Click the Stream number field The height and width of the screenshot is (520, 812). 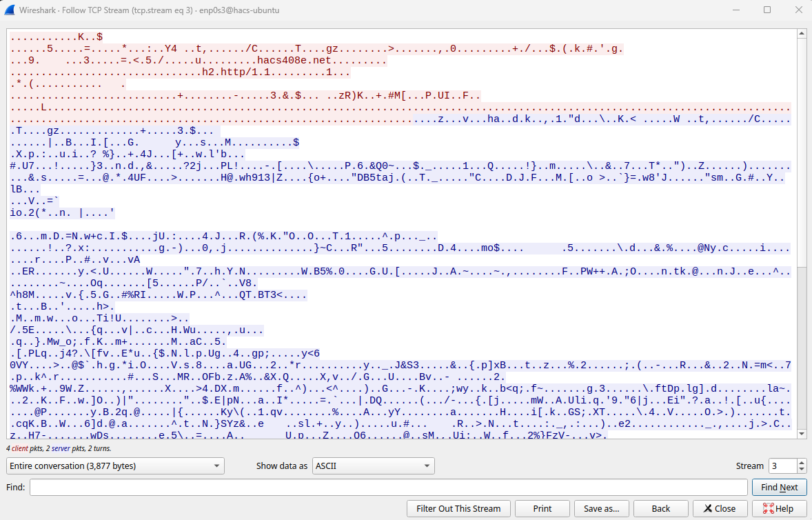(x=782, y=466)
